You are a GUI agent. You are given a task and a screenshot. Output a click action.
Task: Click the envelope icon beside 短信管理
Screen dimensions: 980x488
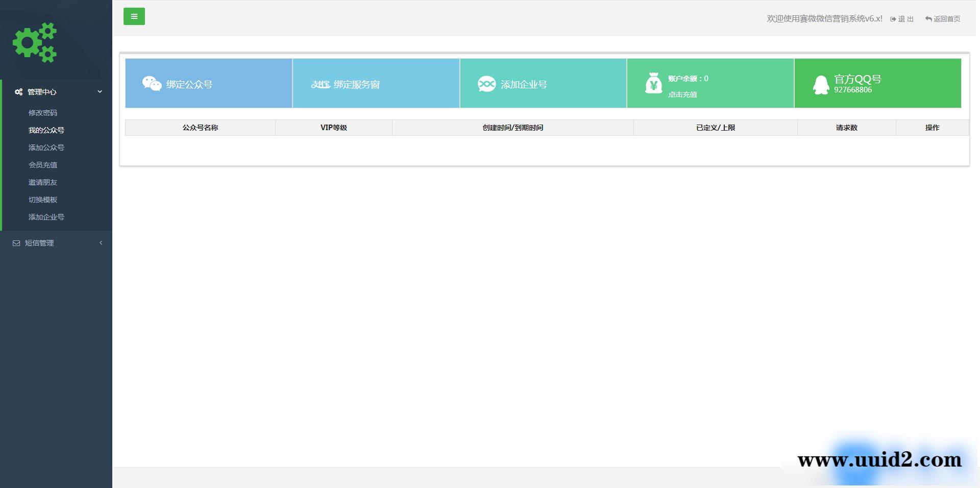16,243
